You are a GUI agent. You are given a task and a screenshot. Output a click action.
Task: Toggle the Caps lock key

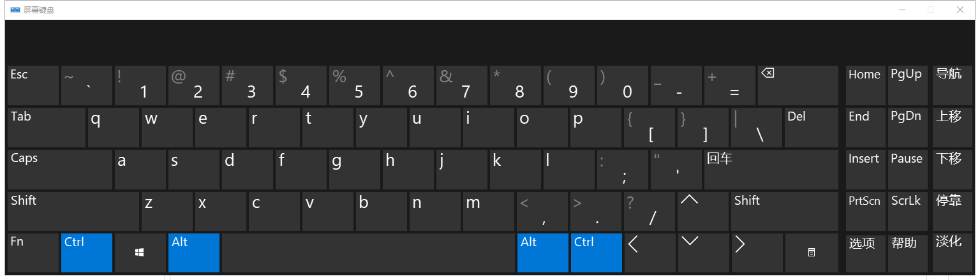(60, 169)
